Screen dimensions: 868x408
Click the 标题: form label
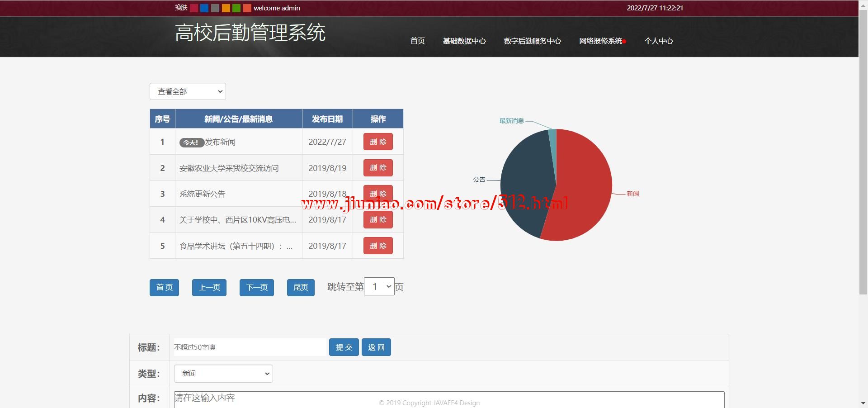tap(149, 347)
